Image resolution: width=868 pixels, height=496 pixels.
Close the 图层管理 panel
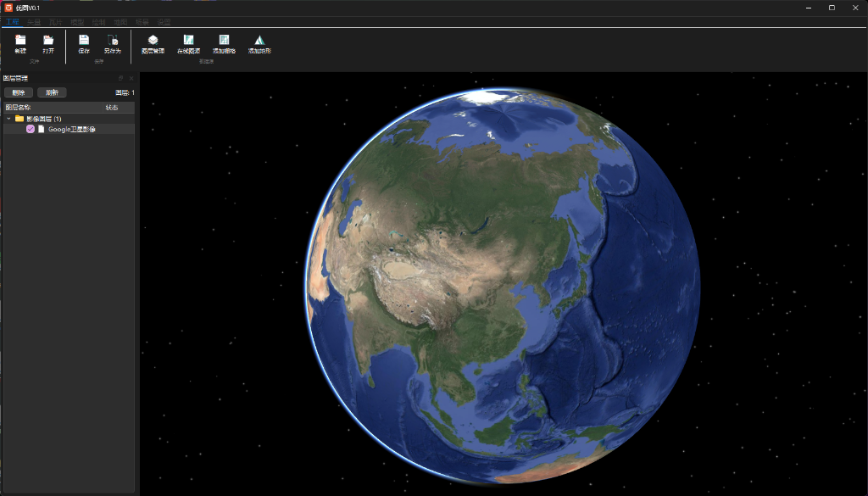pos(131,78)
